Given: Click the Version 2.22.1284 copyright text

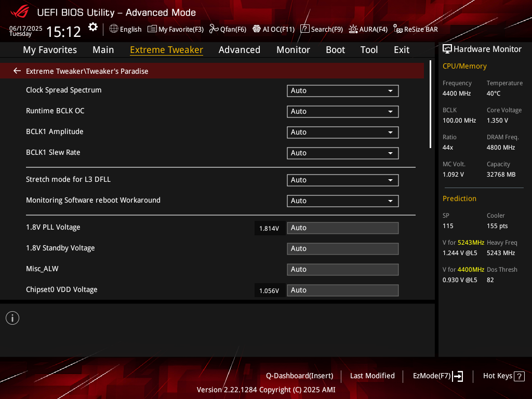Looking at the screenshot, I should click(x=266, y=390).
